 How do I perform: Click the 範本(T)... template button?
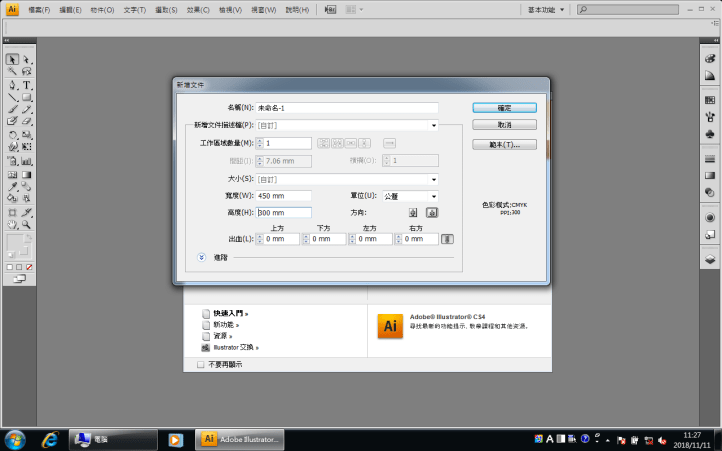pyautogui.click(x=504, y=144)
